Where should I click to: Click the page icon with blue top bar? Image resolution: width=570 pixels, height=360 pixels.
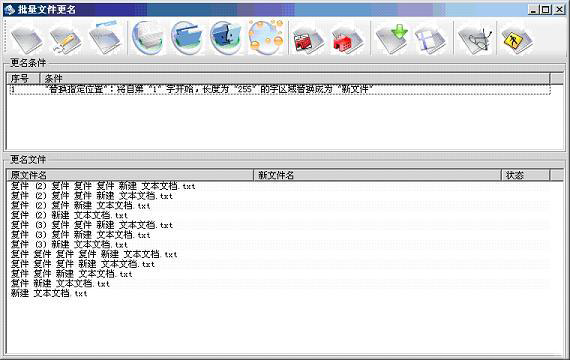[x=105, y=38]
